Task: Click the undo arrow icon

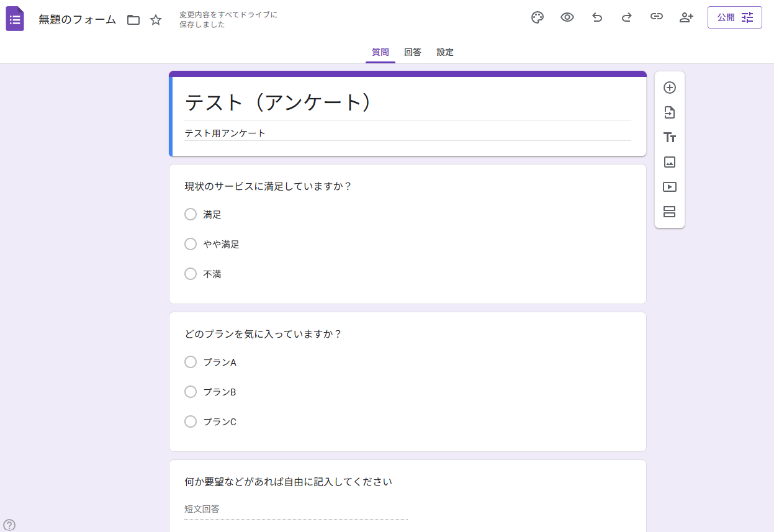Action: point(597,17)
